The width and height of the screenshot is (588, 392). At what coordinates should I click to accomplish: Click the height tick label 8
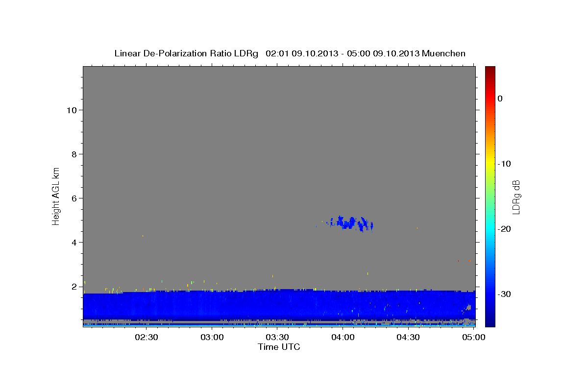pos(73,154)
